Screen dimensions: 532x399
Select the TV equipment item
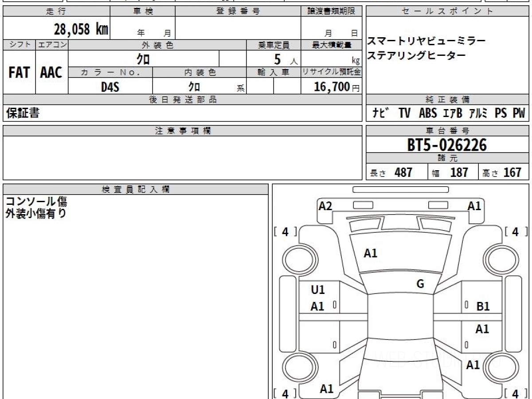tap(404, 113)
